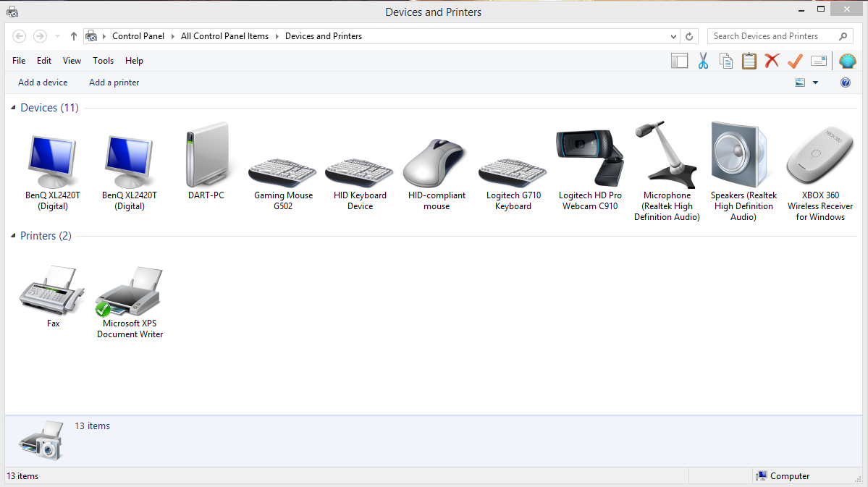Click the Printers (2) group header
868x487 pixels.
(x=46, y=236)
